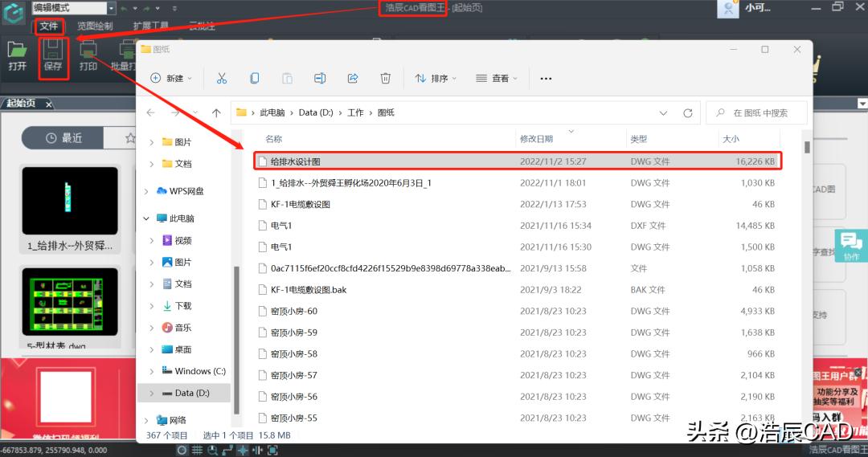The image size is (868, 457).
Task: Select file 窑顶小房-60
Action: (517, 311)
